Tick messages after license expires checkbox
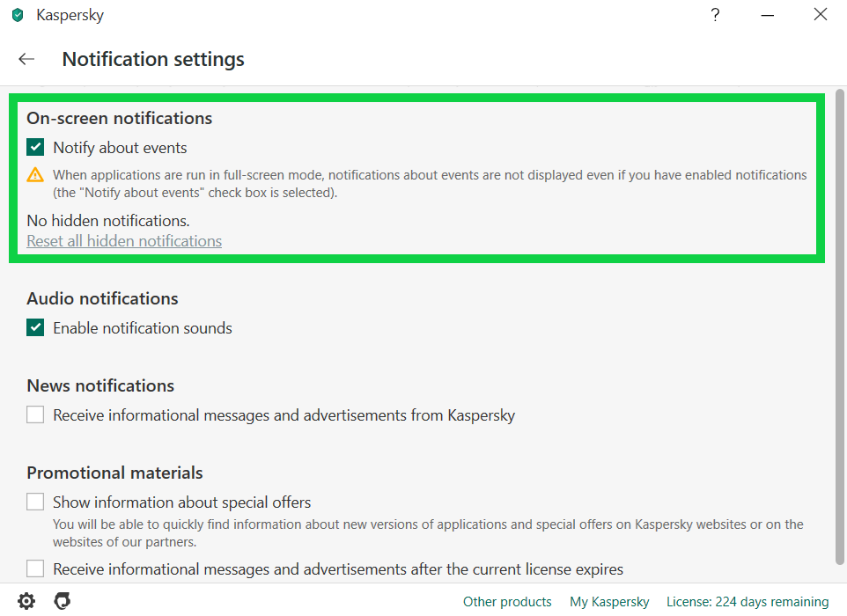847x616 pixels. pos(35,568)
